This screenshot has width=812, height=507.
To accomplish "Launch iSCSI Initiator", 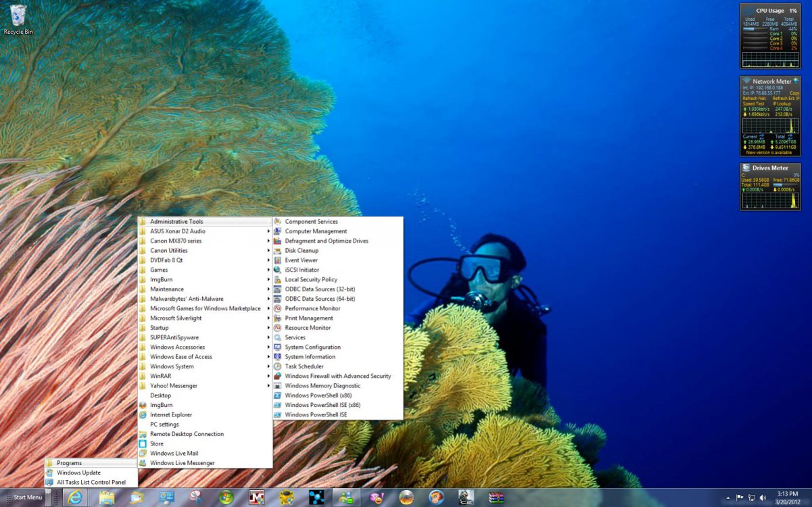I will [x=337, y=270].
